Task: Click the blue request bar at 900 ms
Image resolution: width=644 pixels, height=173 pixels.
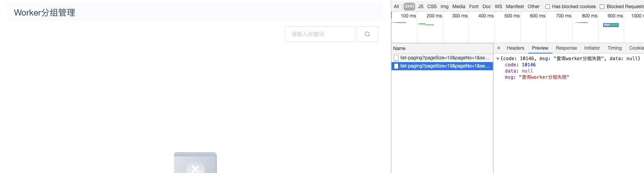Action: (611, 25)
